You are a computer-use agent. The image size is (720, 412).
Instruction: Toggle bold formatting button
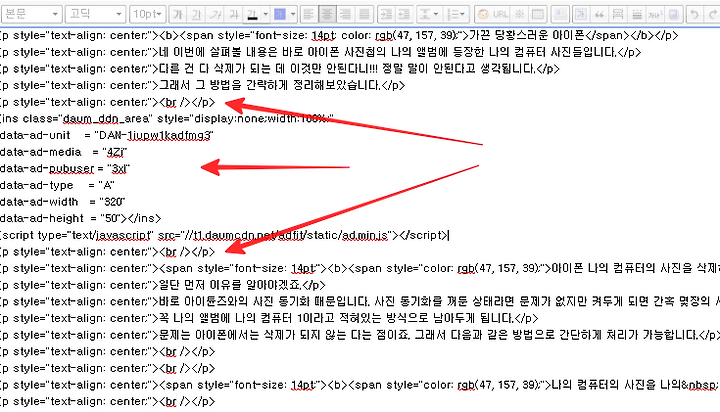pos(178,14)
